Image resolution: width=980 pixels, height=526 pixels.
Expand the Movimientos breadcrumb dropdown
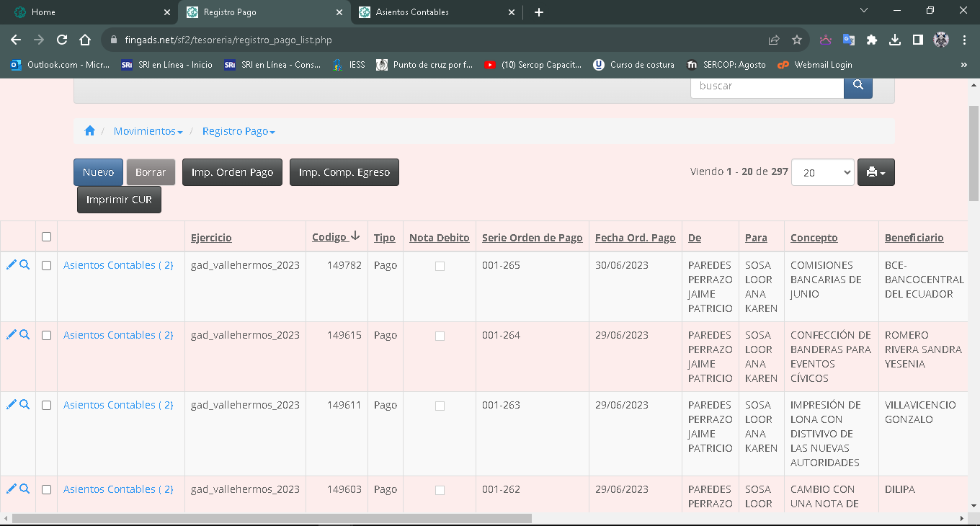148,131
